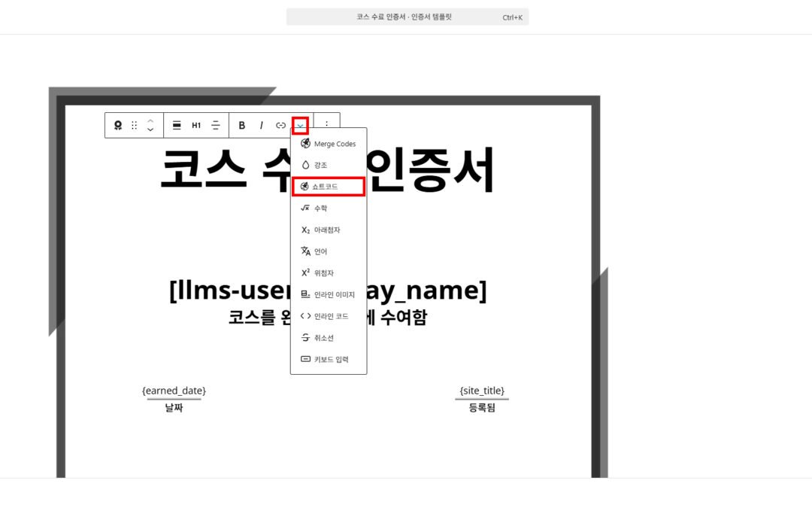Click the {site_title} merge code text
Viewport: 812px width, 508px height.
[x=482, y=391]
